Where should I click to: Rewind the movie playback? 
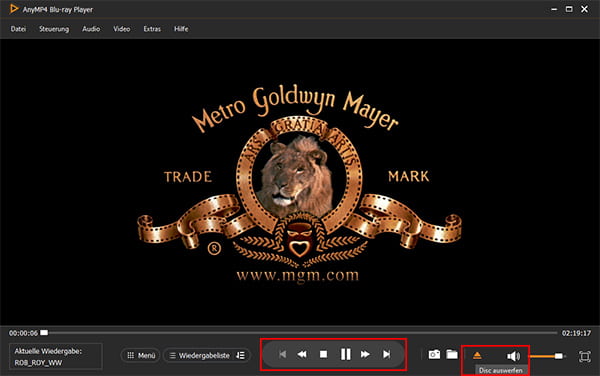(x=302, y=355)
